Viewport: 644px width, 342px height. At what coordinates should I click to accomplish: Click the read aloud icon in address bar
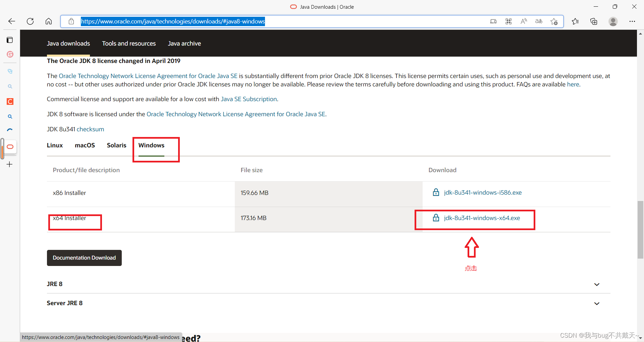[524, 21]
